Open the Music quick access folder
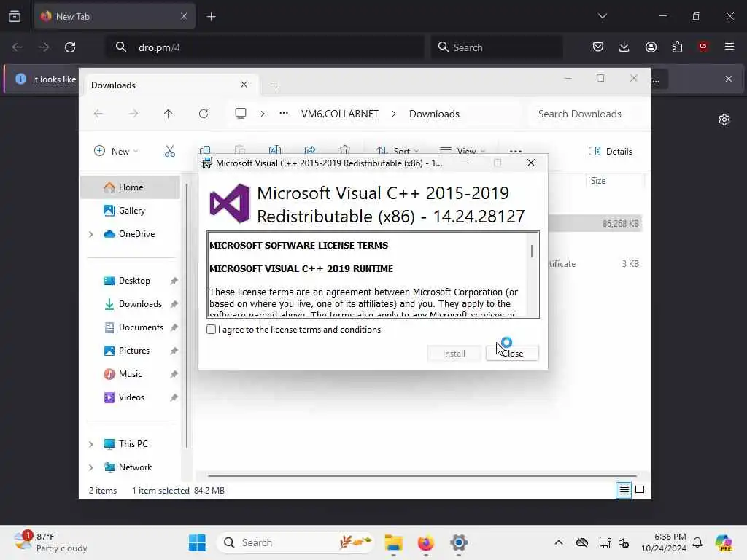Screen dimensions: 747x560 [130, 374]
